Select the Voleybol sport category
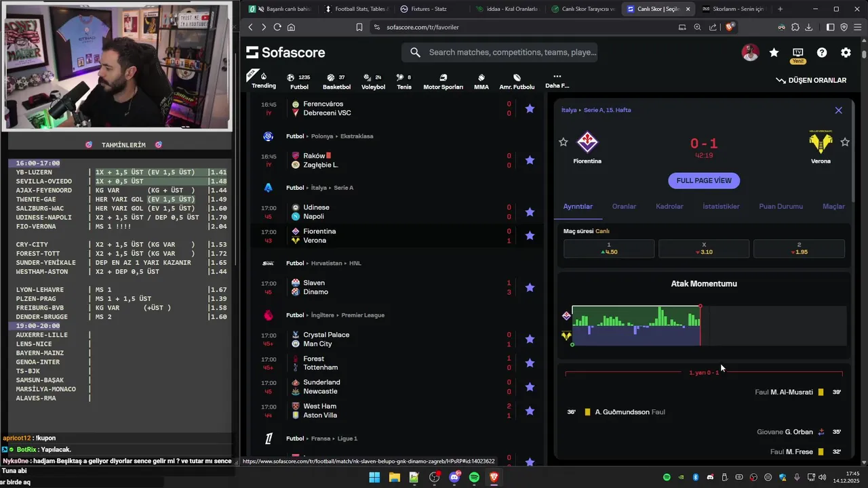The image size is (868, 488). click(373, 82)
